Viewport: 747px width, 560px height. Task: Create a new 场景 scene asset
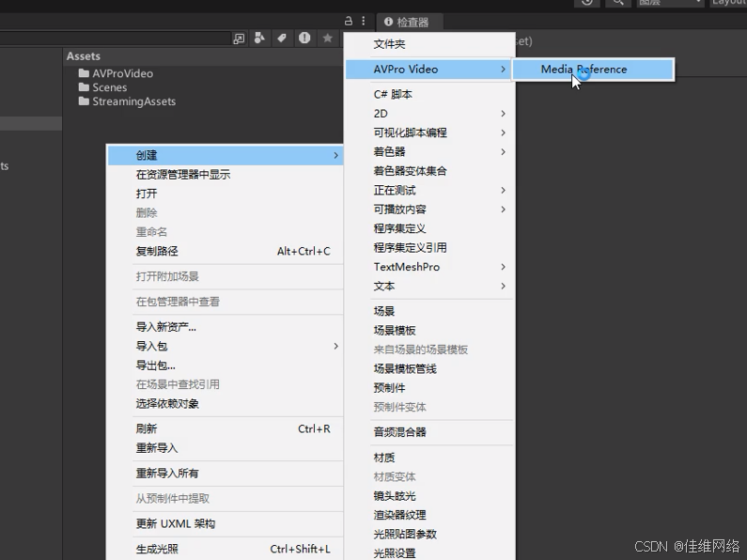point(429,311)
